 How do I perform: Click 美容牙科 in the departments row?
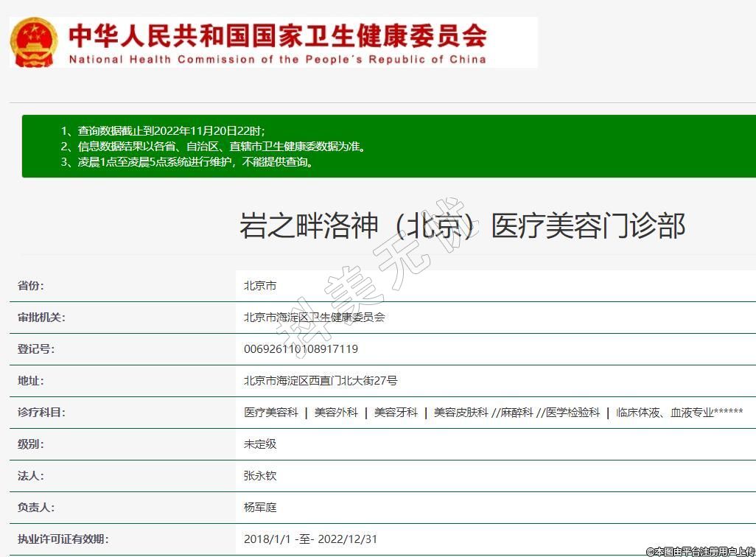click(396, 413)
